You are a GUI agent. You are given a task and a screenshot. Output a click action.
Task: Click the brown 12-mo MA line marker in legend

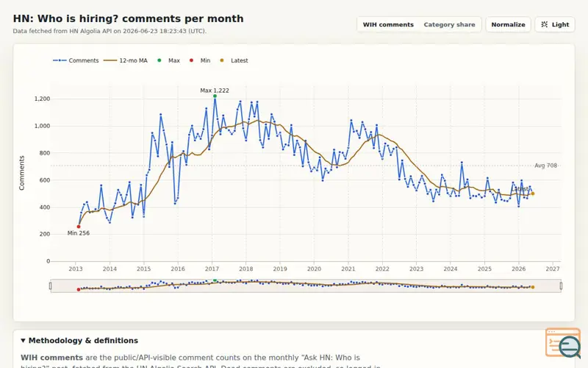tap(110, 60)
